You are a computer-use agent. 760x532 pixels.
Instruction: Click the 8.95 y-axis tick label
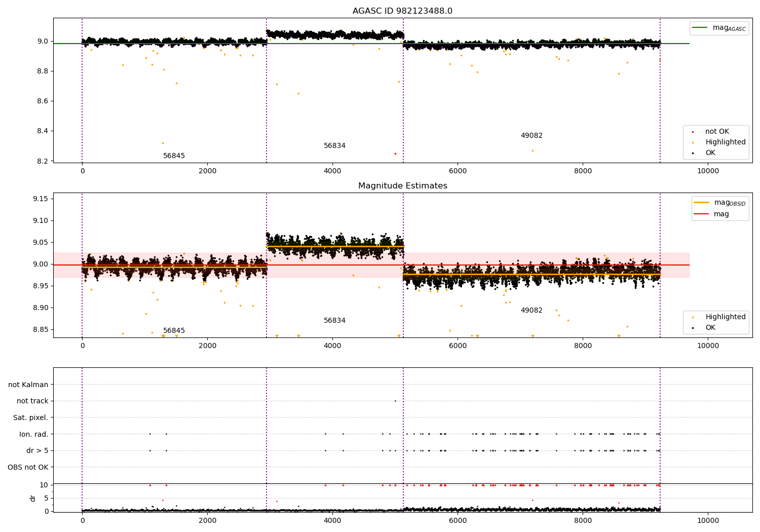point(40,286)
